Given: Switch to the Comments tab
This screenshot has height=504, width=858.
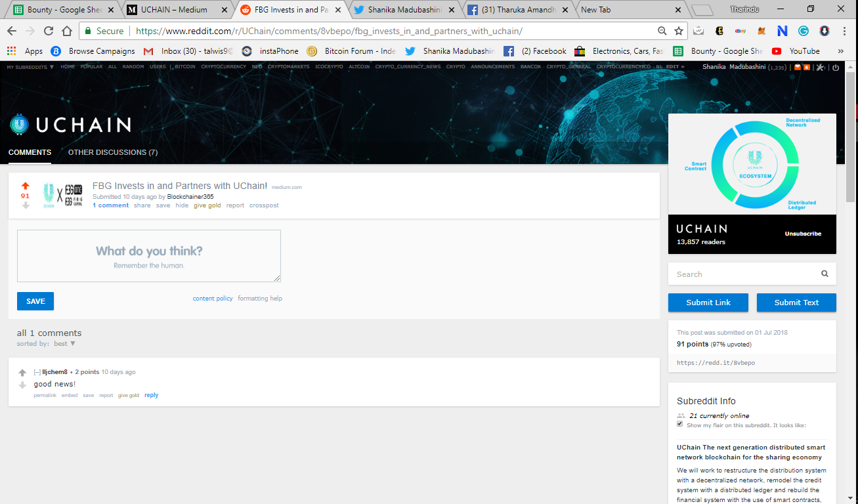Looking at the screenshot, I should 30,152.
